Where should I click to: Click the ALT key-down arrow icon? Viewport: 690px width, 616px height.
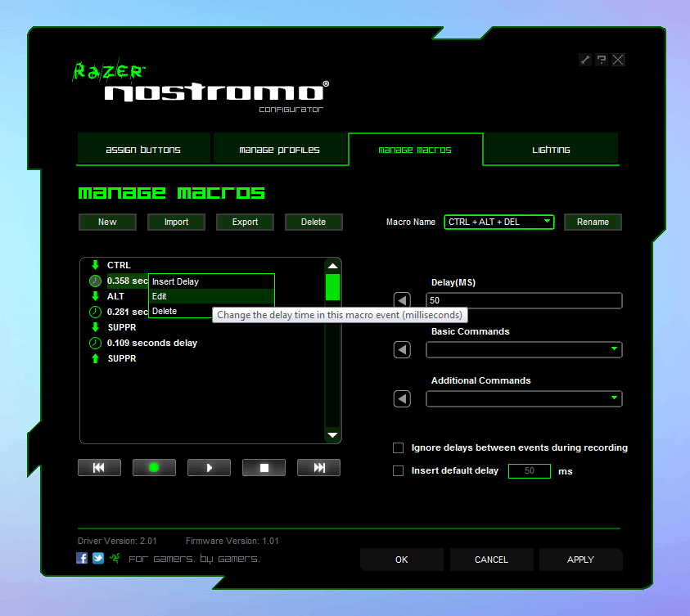point(95,296)
